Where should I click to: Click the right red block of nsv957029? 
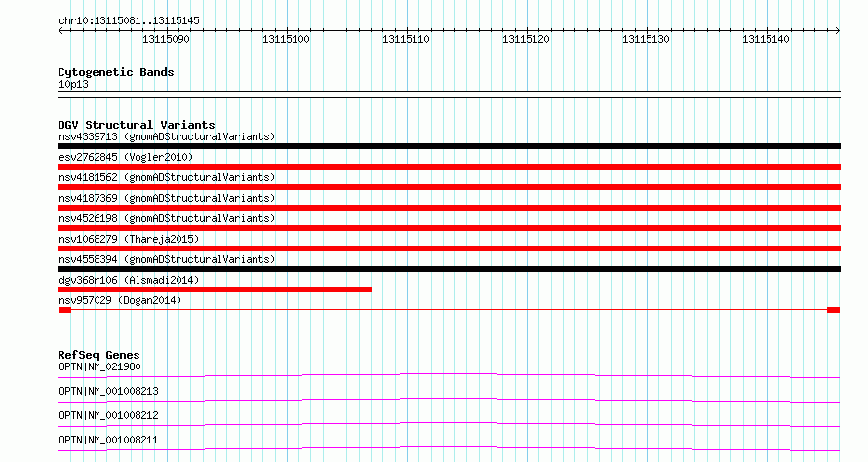[834, 310]
